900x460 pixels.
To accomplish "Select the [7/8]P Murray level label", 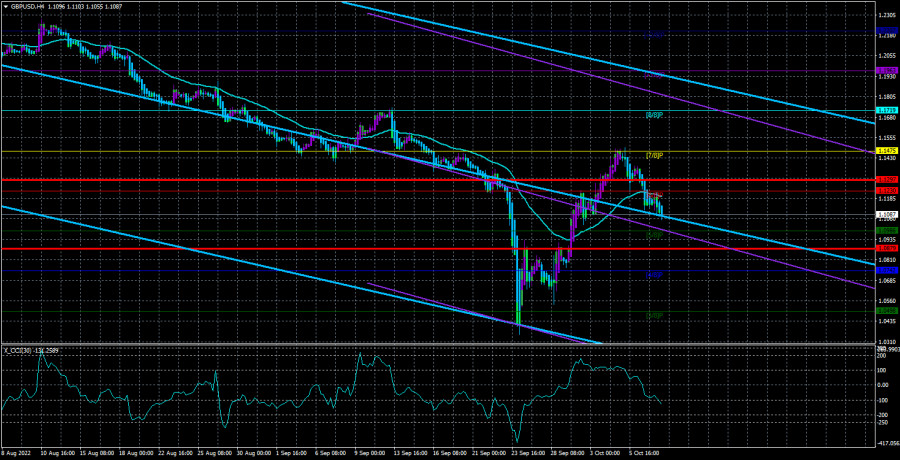I will 654,156.
